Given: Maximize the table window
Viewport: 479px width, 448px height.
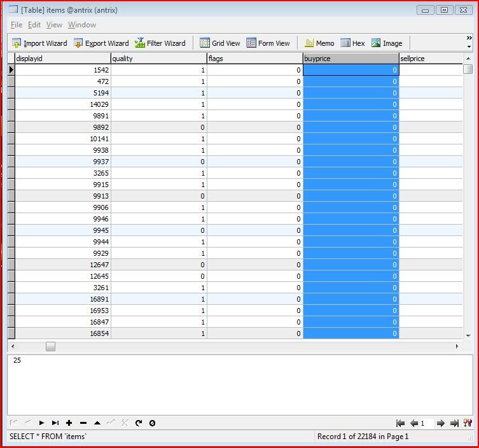Looking at the screenshot, I should click(444, 10).
